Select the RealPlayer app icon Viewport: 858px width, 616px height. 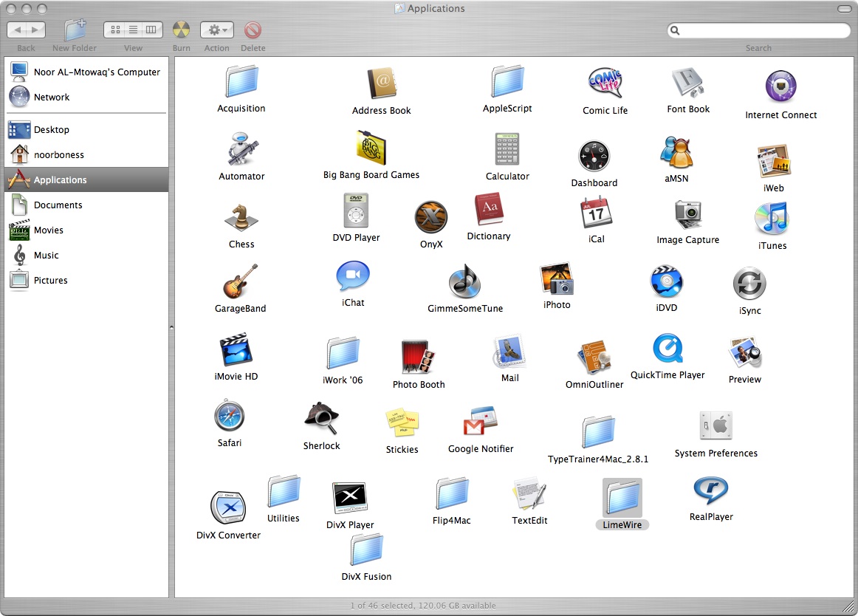(711, 490)
